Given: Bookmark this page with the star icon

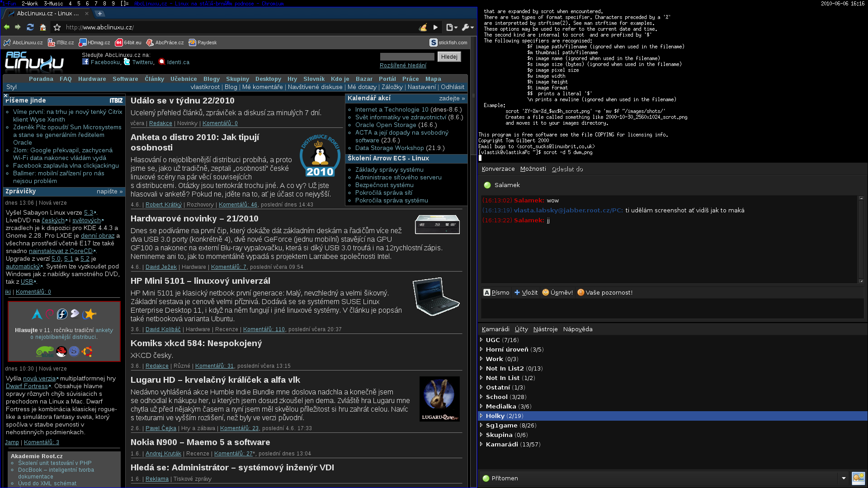Looking at the screenshot, I should 57,27.
